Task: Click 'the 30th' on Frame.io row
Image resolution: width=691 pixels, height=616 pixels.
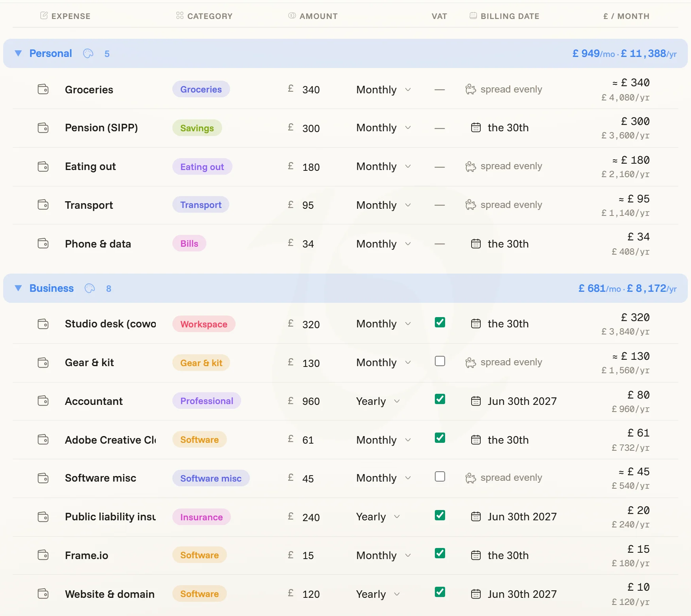Action: (x=508, y=556)
